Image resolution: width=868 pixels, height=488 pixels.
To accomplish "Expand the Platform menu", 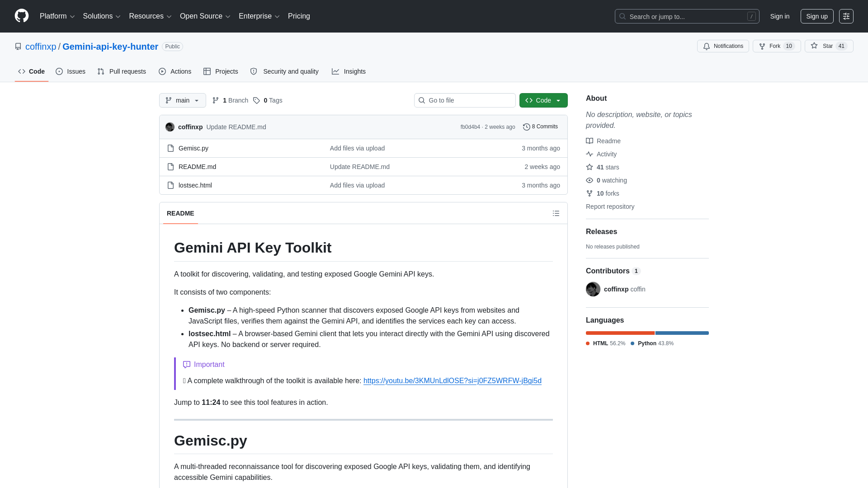I will click(57, 16).
